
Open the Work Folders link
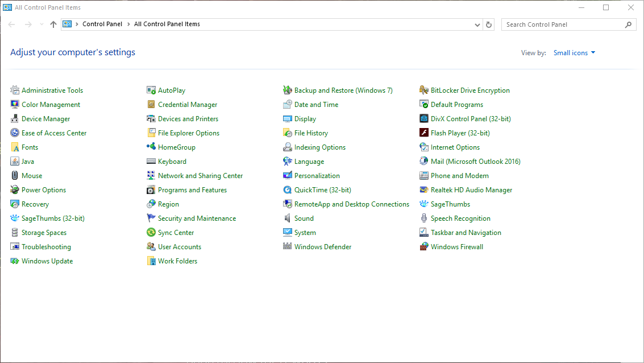[177, 261]
